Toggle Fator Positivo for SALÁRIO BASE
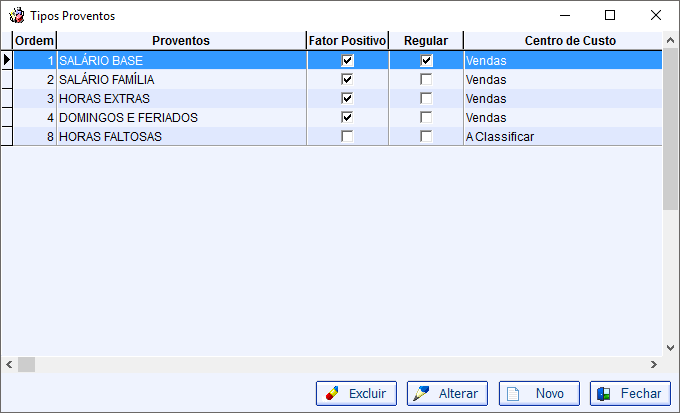This screenshot has width=680, height=413. (347, 60)
